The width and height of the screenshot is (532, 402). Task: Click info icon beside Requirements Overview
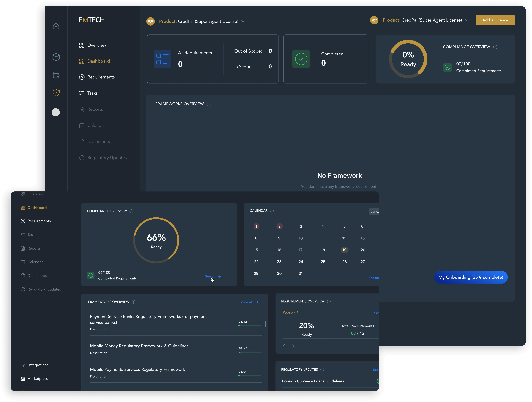329,301
